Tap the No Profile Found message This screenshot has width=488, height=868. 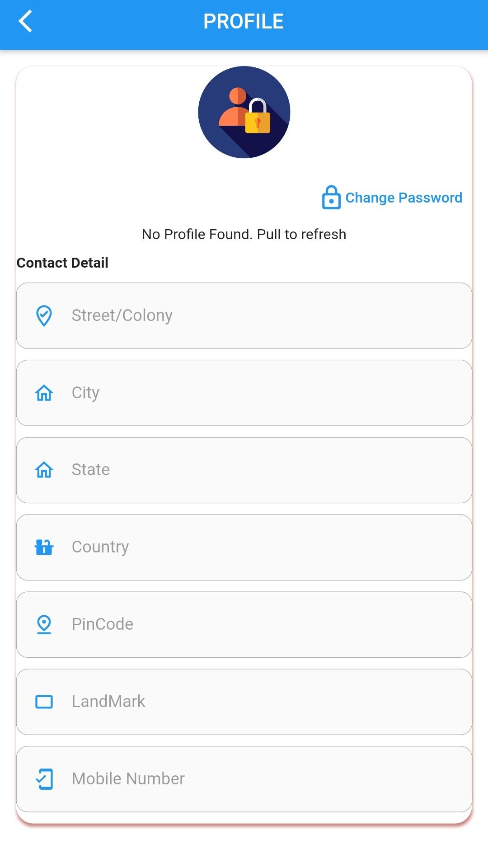pyautogui.click(x=244, y=234)
